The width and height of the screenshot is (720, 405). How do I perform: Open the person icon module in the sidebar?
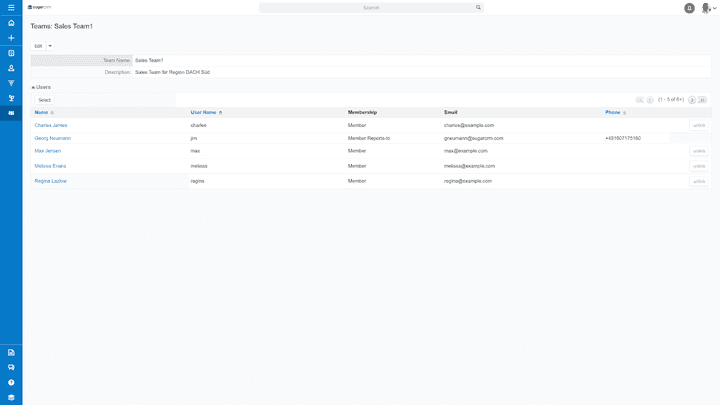11,68
